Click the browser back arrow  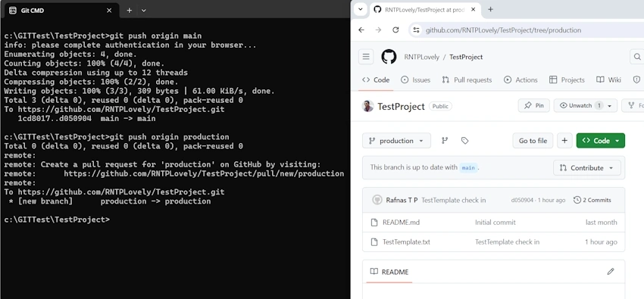tap(361, 30)
